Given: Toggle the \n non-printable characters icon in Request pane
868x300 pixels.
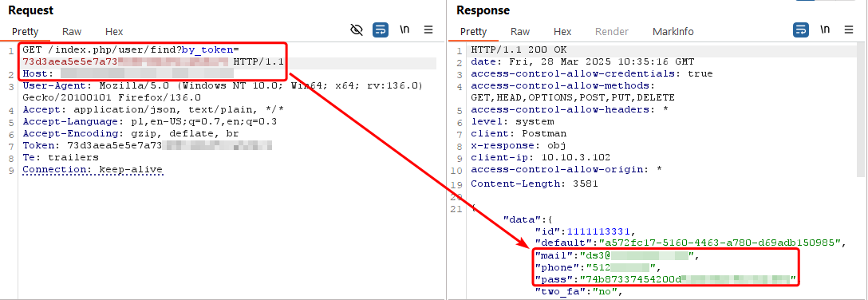Looking at the screenshot, I should tap(404, 30).
